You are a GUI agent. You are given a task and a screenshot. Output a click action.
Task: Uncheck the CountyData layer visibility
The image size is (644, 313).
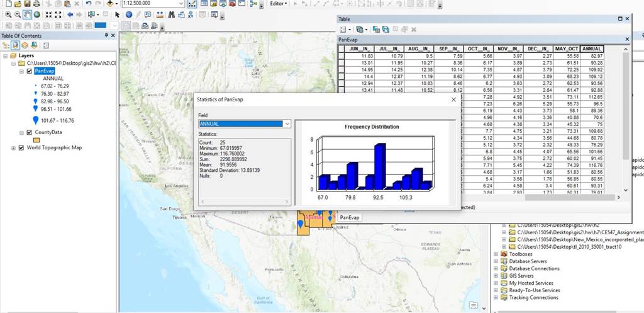point(29,132)
